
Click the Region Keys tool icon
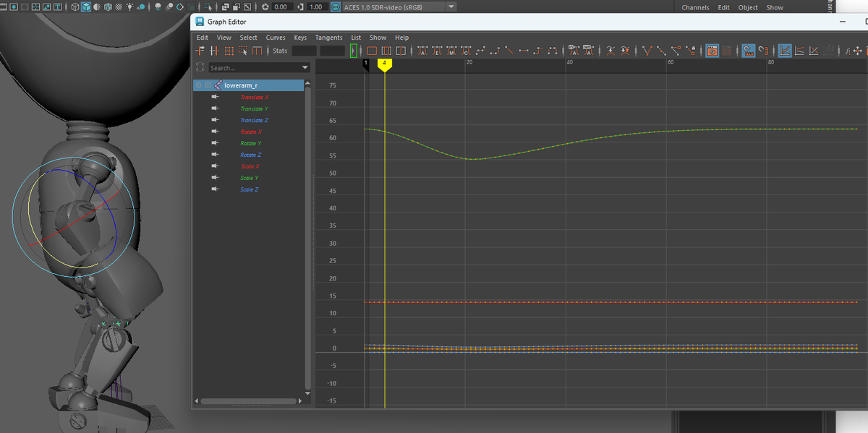(x=243, y=51)
